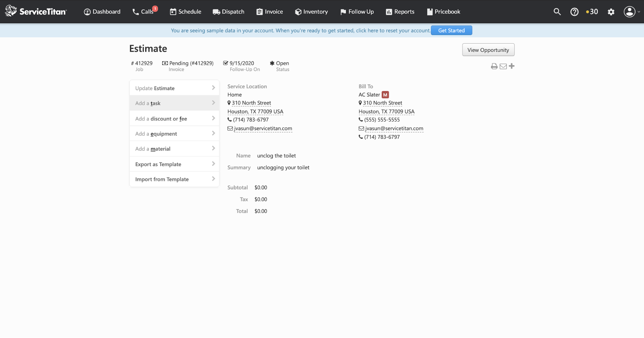Image resolution: width=644 pixels, height=338 pixels.
Task: Open the Reports page
Action: click(x=400, y=12)
